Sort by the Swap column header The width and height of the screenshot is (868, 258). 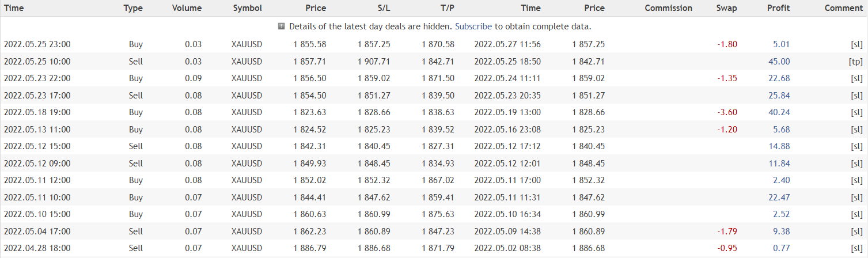(x=726, y=8)
